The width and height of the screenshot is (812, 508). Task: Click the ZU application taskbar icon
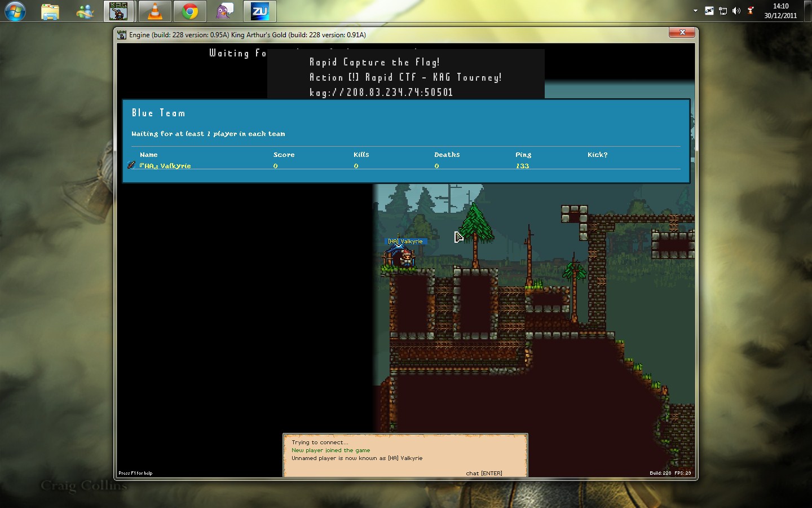coord(260,11)
